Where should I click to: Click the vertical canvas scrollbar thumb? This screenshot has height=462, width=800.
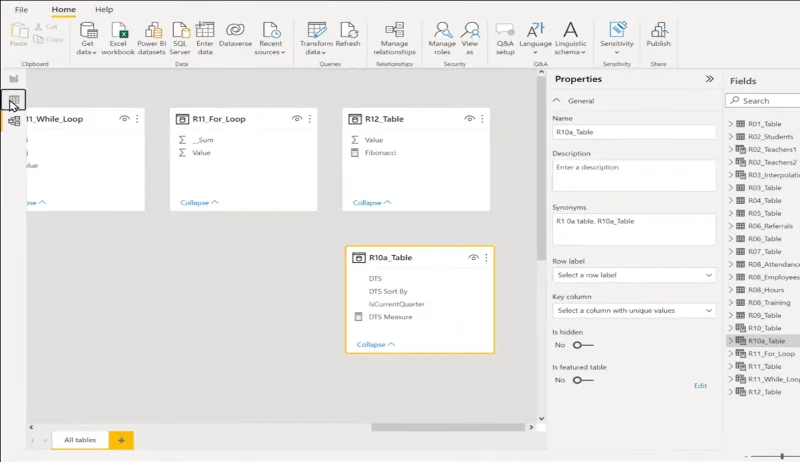[x=541, y=168]
